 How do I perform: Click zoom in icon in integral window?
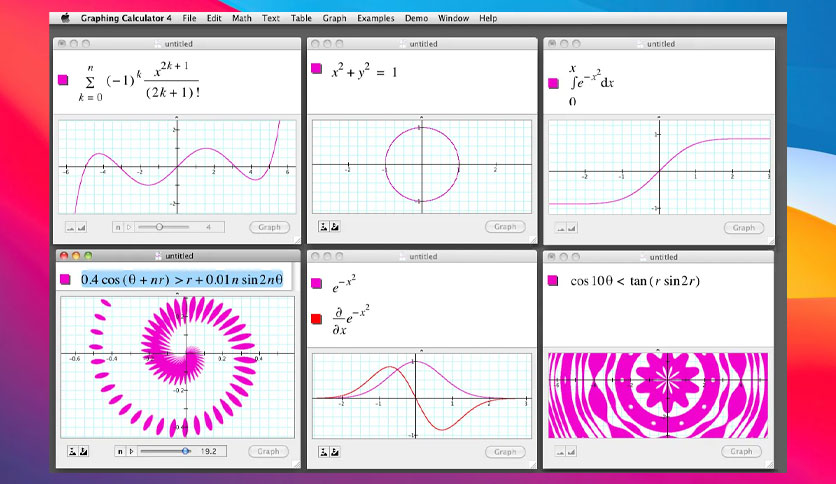[x=571, y=228]
